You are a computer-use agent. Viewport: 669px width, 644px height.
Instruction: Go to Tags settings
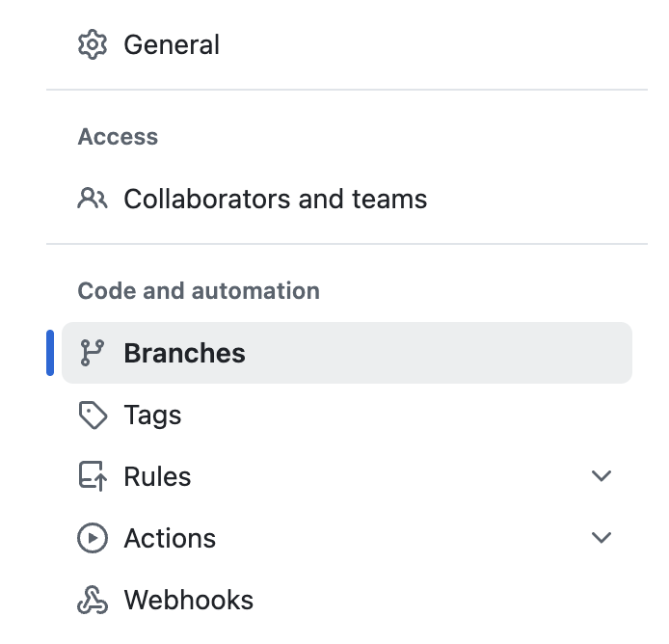pyautogui.click(x=152, y=416)
